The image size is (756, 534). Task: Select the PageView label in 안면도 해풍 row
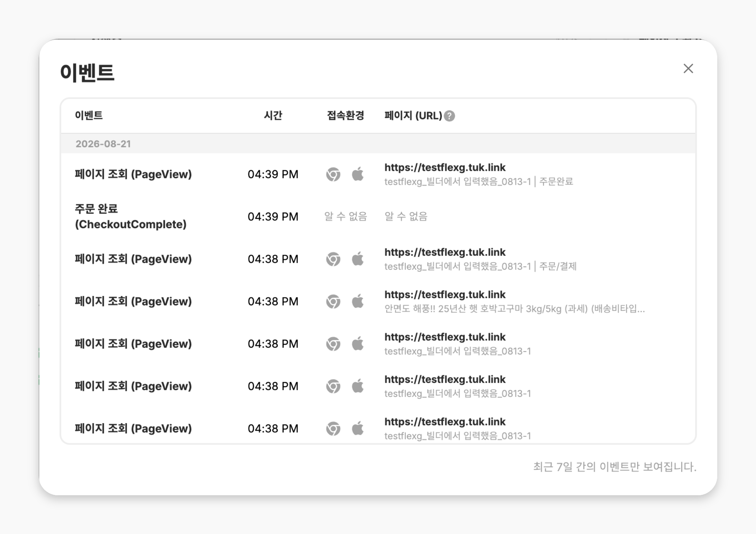[133, 302]
